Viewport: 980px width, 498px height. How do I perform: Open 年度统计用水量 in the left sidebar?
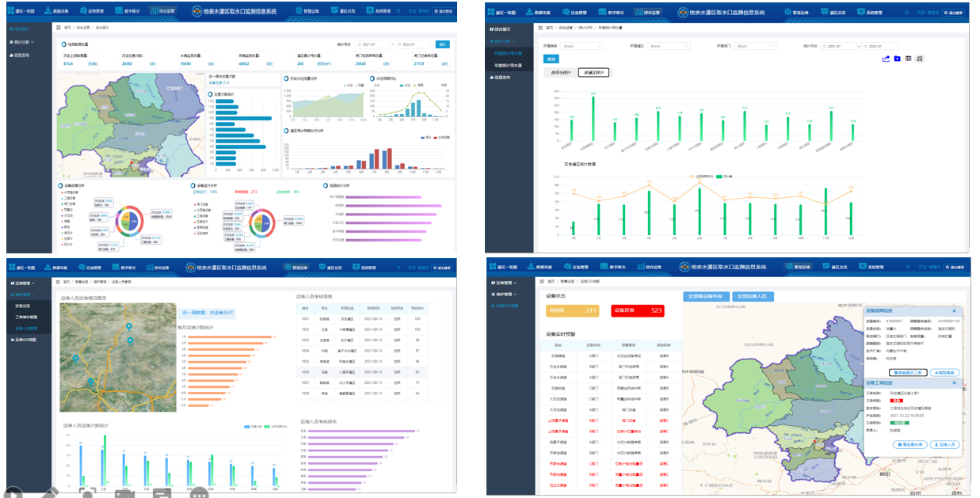point(509,65)
